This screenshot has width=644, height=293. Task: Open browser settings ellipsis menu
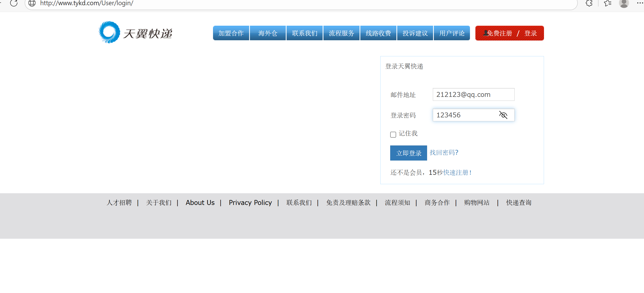pyautogui.click(x=640, y=3)
